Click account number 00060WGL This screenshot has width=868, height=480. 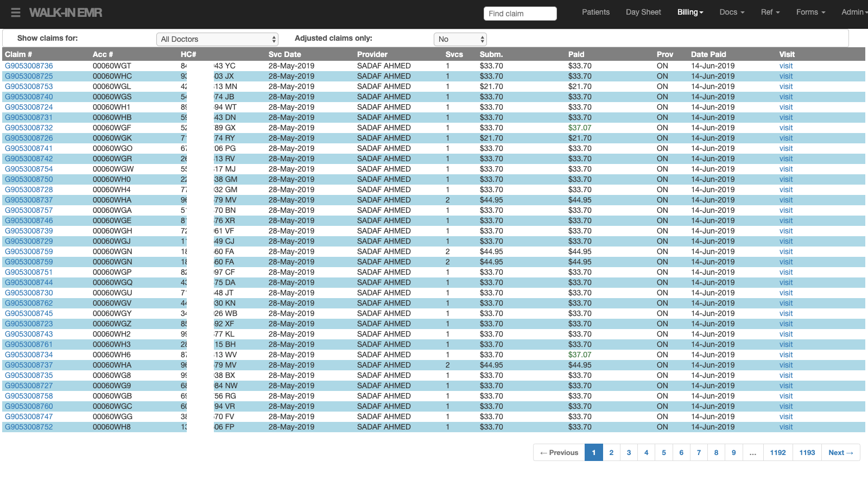coord(112,86)
